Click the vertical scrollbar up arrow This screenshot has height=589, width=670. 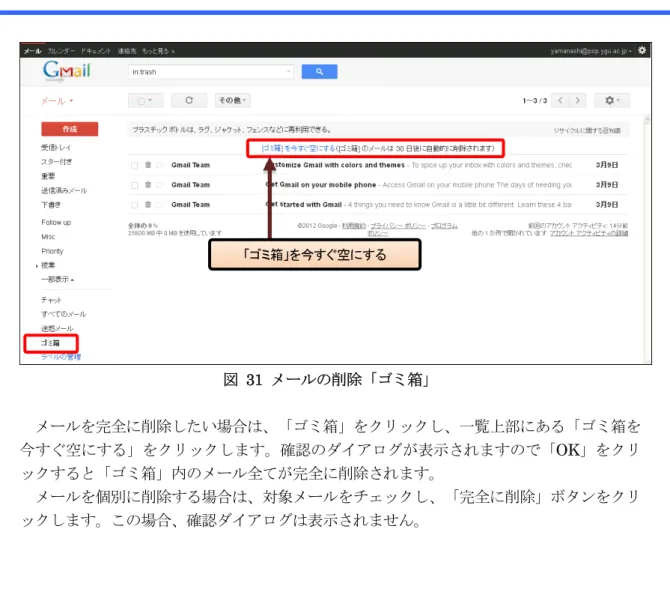647,119
